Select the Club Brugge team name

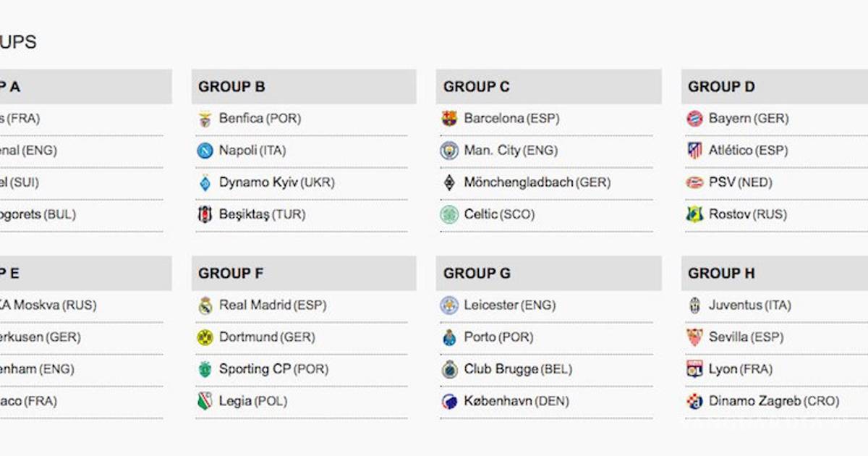point(501,369)
